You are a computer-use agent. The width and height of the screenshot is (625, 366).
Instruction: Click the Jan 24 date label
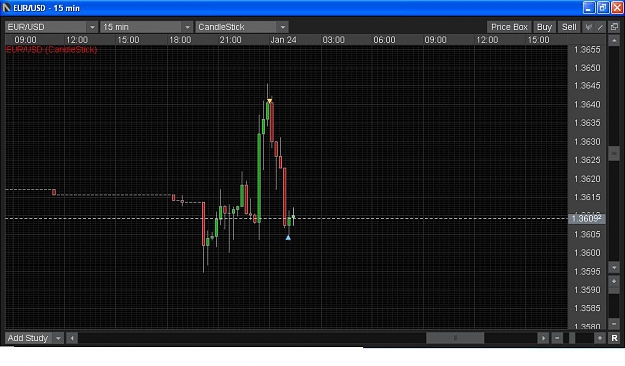[x=283, y=40]
